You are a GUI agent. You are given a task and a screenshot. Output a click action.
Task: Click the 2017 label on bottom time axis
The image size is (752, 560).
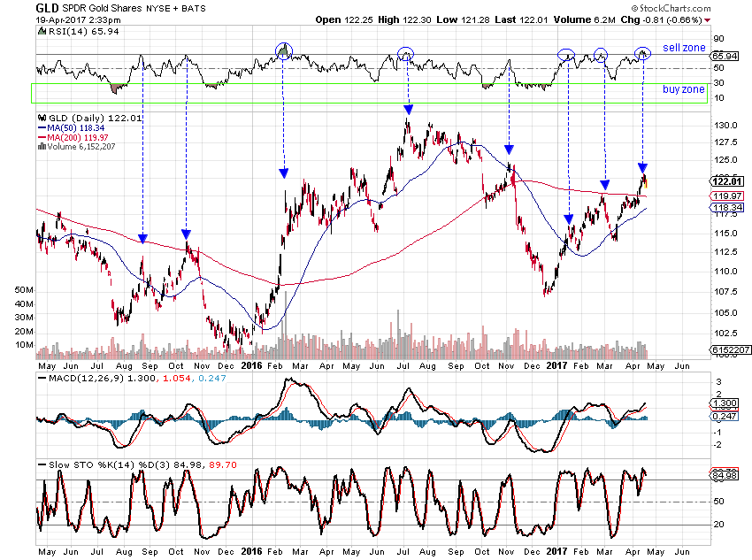tap(556, 549)
